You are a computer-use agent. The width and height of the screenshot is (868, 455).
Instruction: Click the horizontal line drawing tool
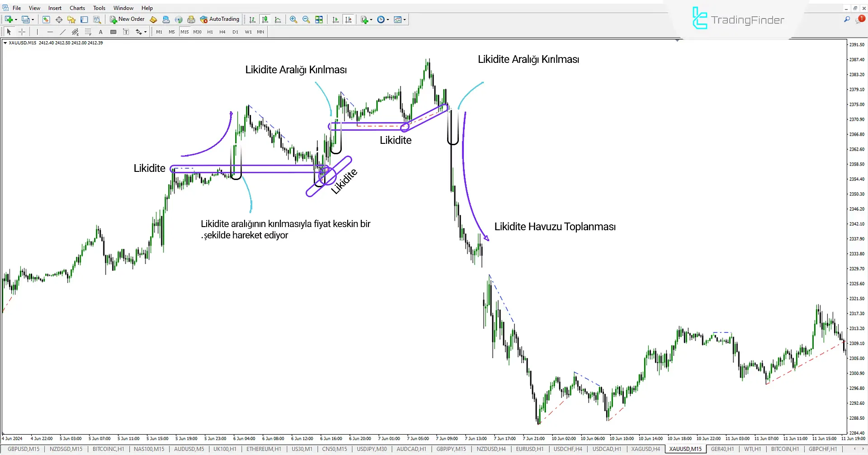pos(50,32)
